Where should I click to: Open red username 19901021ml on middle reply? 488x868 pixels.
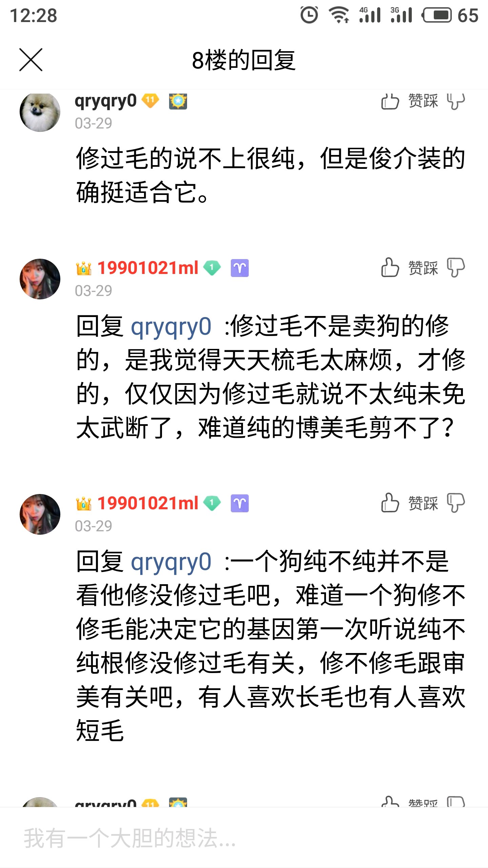[148, 268]
